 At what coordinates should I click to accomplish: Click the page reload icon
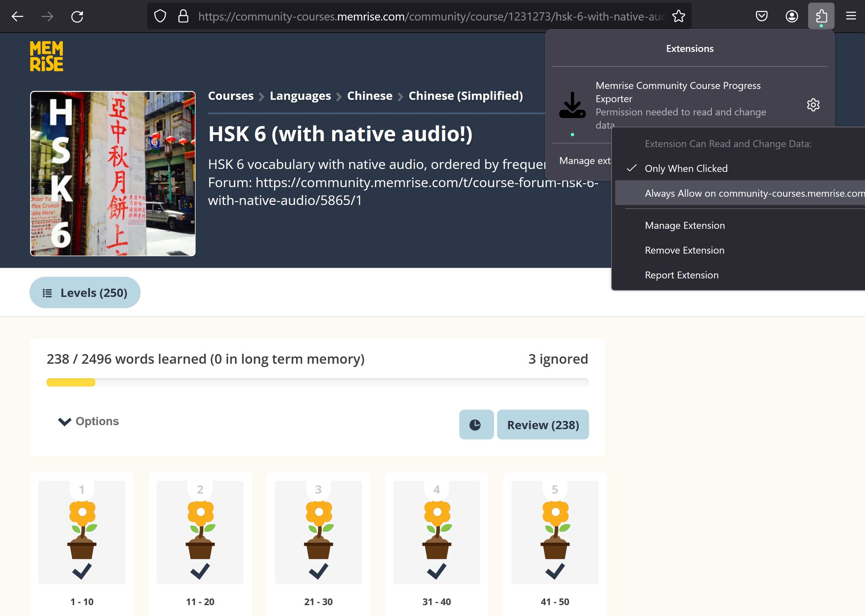[x=77, y=16]
